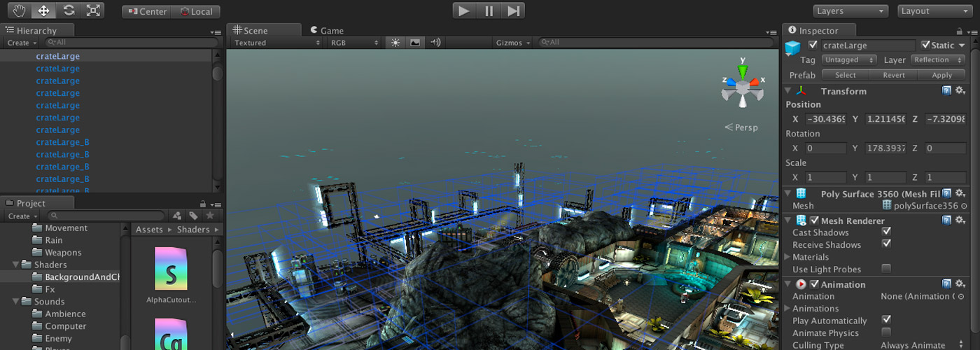Uncheck Receive Shadows
This screenshot has height=350, width=980.
[886, 244]
